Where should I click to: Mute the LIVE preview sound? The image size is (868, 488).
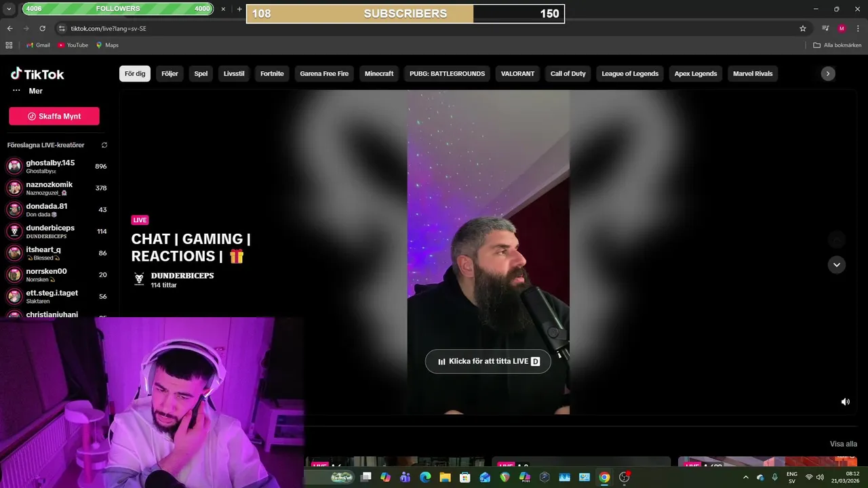[846, 402]
